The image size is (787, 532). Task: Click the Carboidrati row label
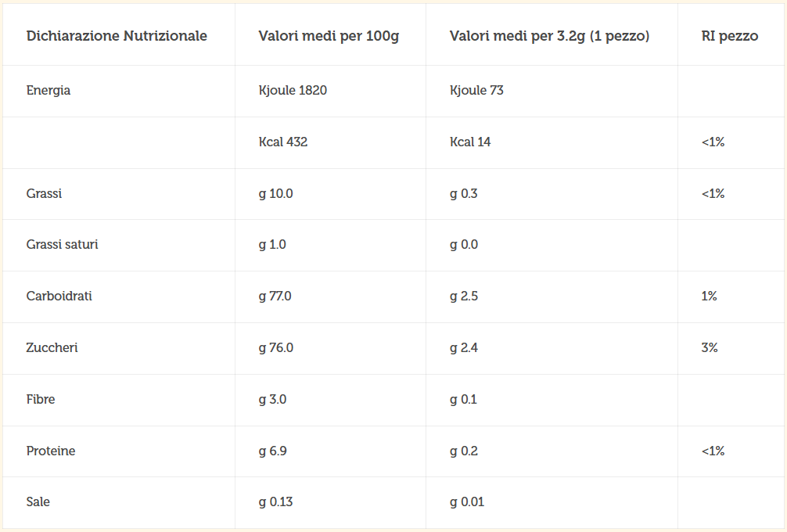tap(59, 296)
